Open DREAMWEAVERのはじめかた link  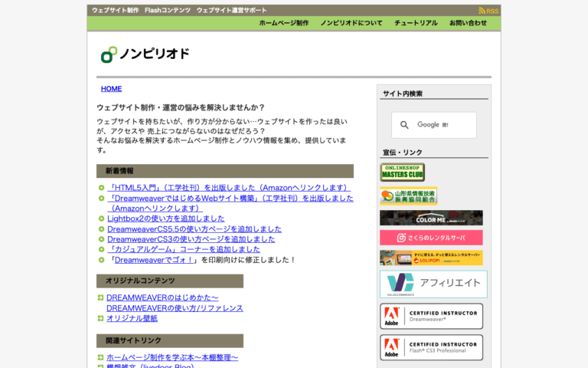click(175, 303)
